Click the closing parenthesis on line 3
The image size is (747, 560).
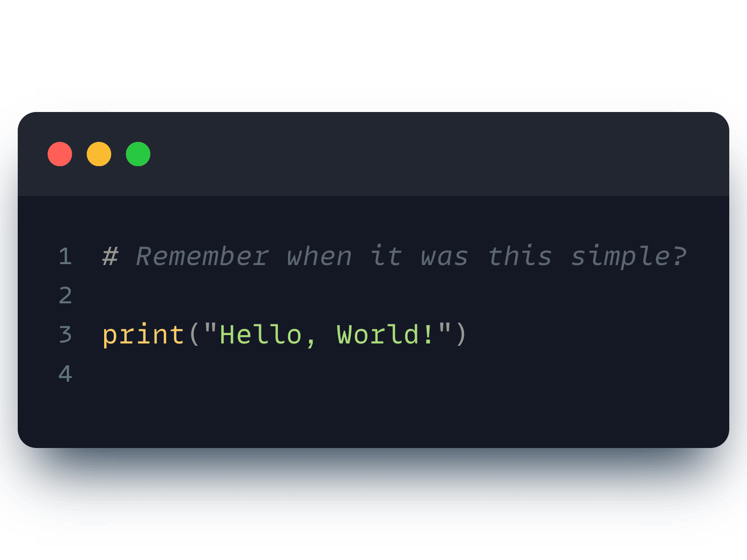[x=461, y=335]
